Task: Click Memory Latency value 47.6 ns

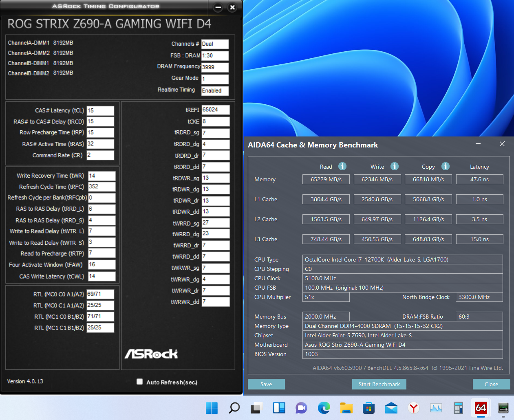Action: pyautogui.click(x=479, y=179)
